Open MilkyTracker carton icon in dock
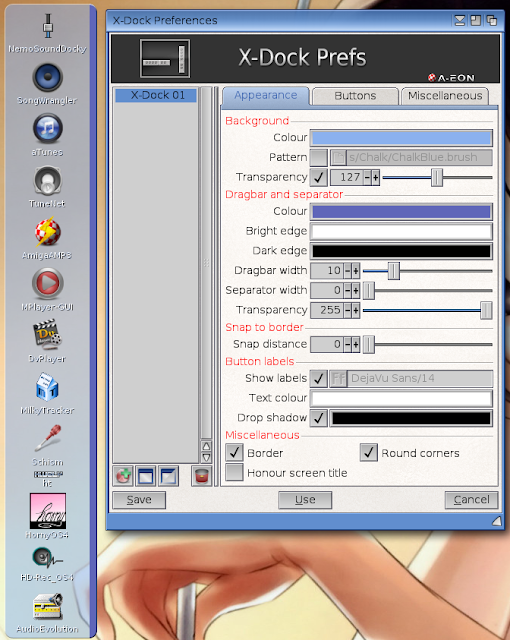Image resolution: width=510 pixels, height=640 pixels. [47, 387]
